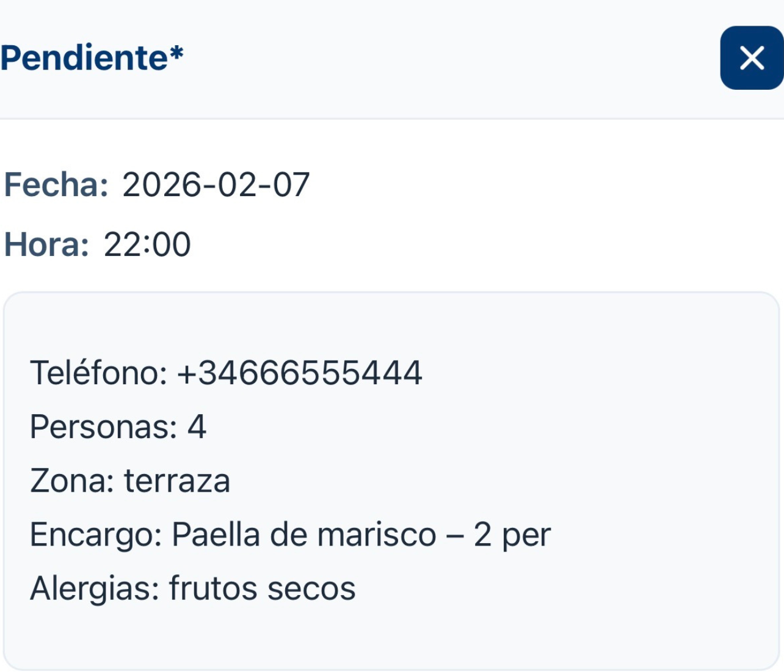Click the date value 2026-02-07
Screen dimensions: 784x672
(x=216, y=184)
